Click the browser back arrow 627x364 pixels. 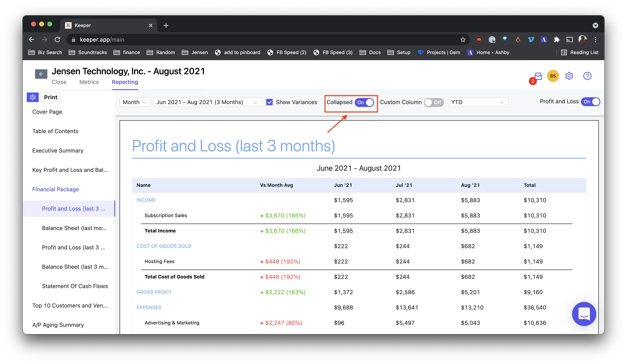point(31,40)
